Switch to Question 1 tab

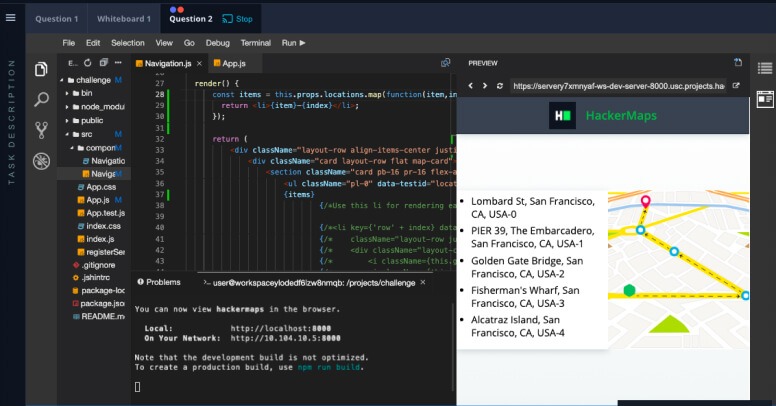click(x=56, y=19)
